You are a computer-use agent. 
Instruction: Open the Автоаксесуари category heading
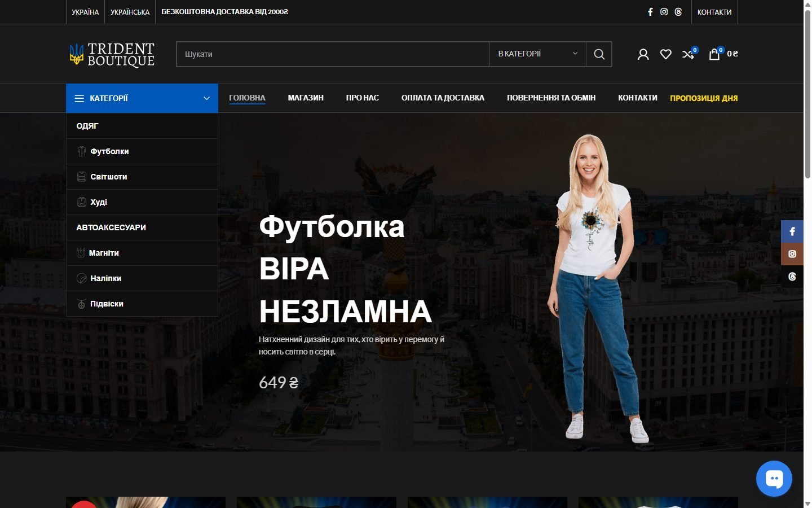pyautogui.click(x=142, y=227)
